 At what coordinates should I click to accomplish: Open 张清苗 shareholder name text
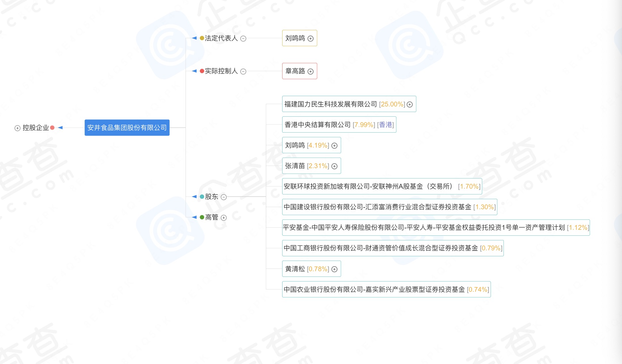295,166
